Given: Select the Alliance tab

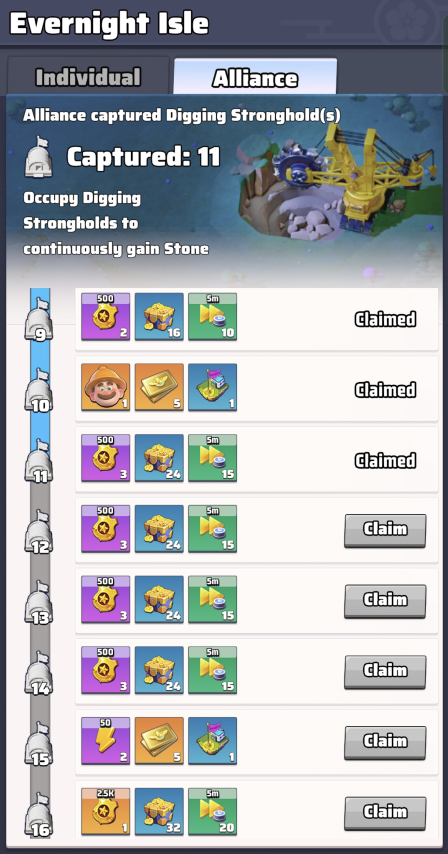Looking at the screenshot, I should tap(255, 77).
